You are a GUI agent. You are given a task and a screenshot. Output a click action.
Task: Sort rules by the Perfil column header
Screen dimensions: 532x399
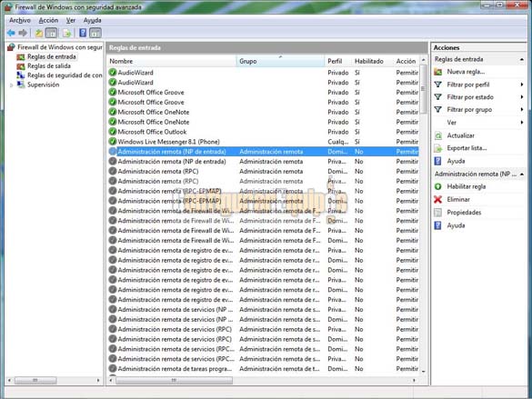[x=338, y=61]
